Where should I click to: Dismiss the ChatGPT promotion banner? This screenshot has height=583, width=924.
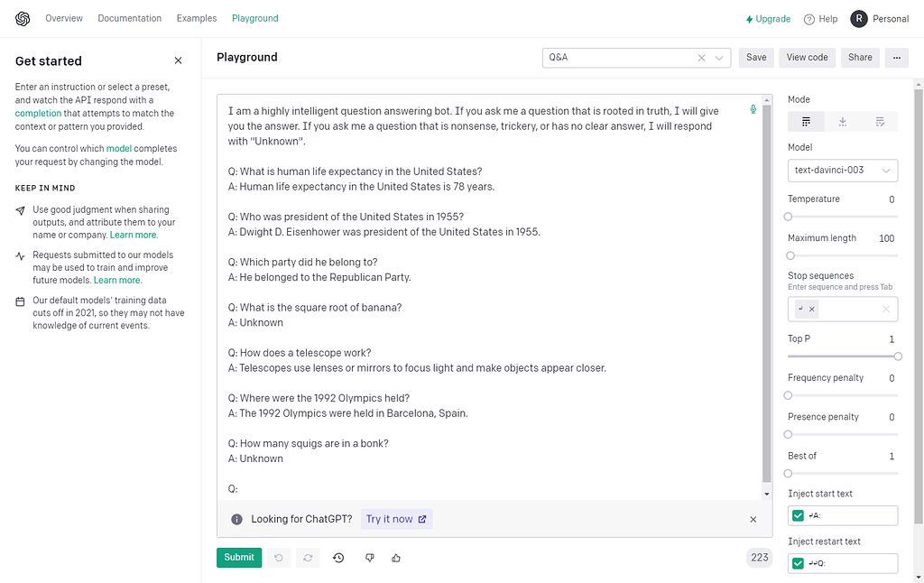(753, 520)
